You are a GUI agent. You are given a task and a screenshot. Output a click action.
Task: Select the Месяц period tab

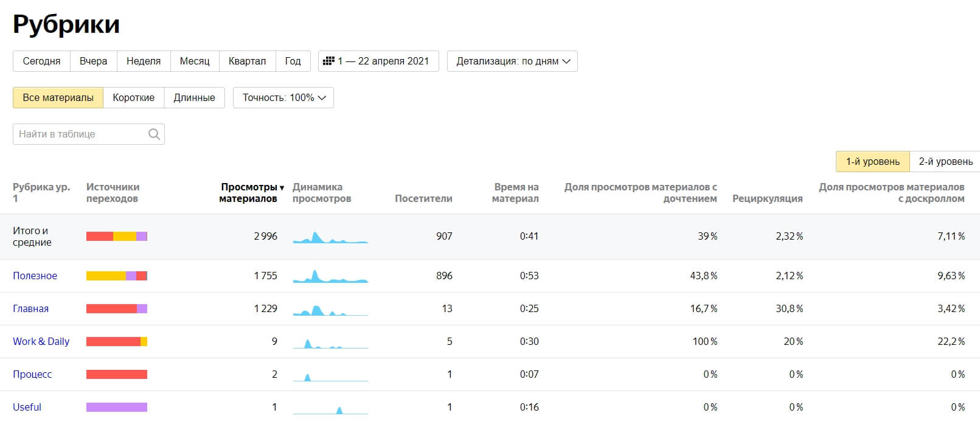195,61
